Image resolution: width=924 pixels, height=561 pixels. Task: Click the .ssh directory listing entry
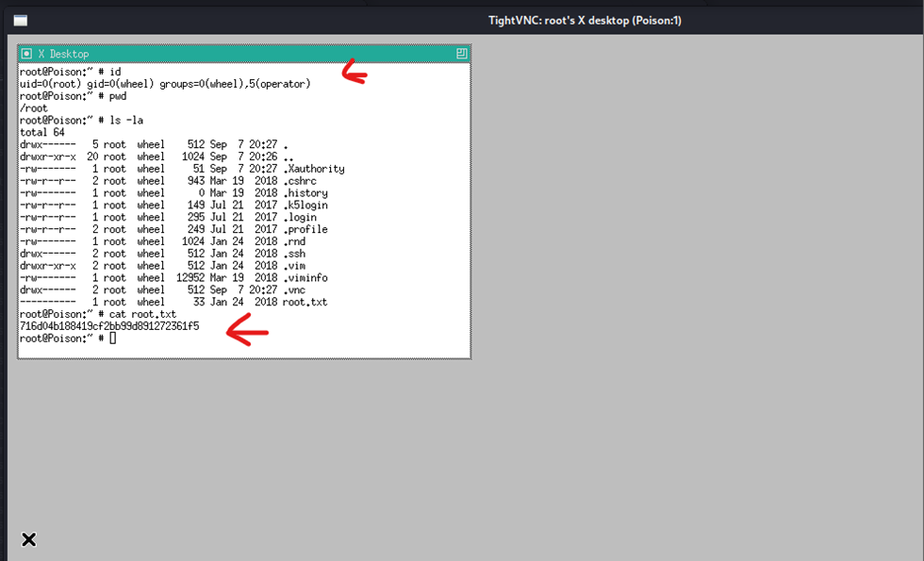(x=292, y=254)
